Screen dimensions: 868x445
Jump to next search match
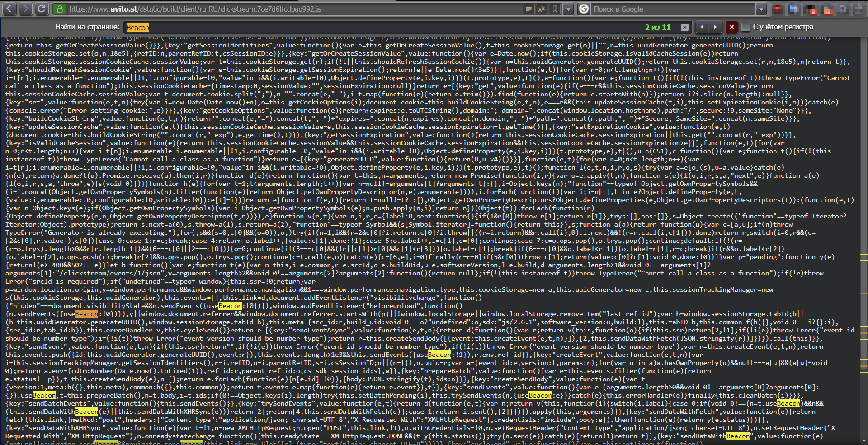tap(715, 27)
